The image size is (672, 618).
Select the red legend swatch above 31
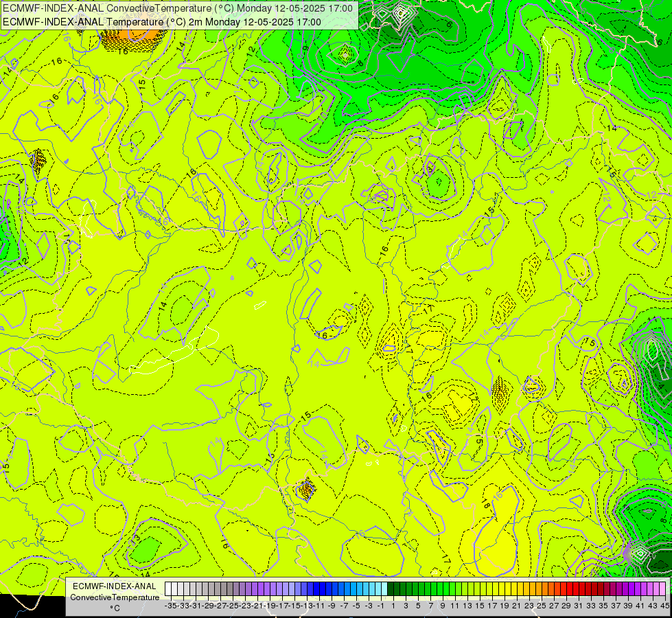coord(576,589)
